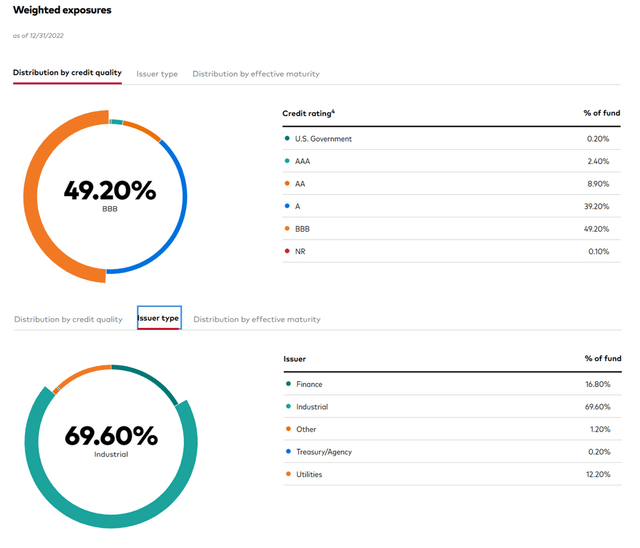Open the upper Issuer type tab
The width and height of the screenshot is (640, 548).
tap(157, 74)
